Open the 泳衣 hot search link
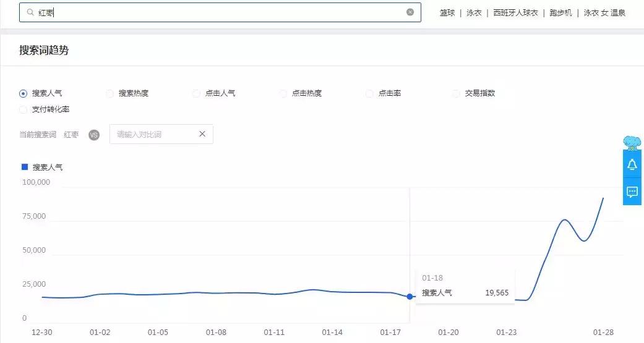Screen dimensions: 644x343 474,13
